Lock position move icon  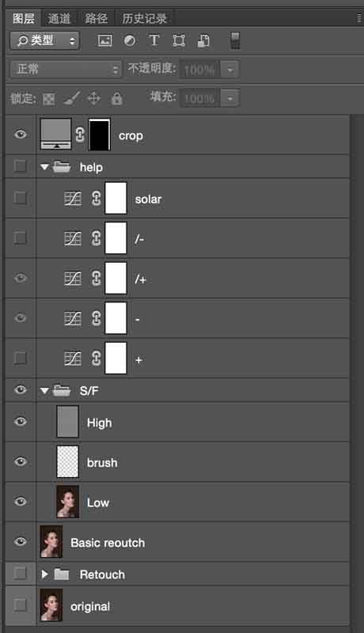[93, 98]
